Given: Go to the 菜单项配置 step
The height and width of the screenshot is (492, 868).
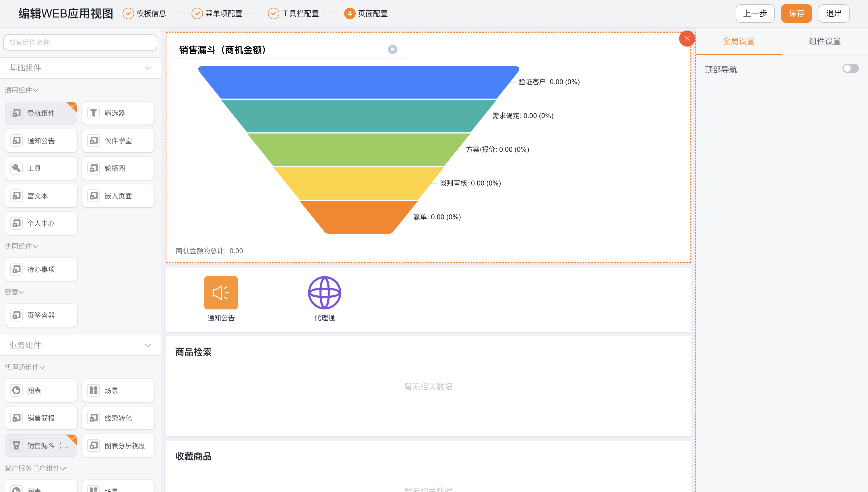Looking at the screenshot, I should tap(217, 13).
